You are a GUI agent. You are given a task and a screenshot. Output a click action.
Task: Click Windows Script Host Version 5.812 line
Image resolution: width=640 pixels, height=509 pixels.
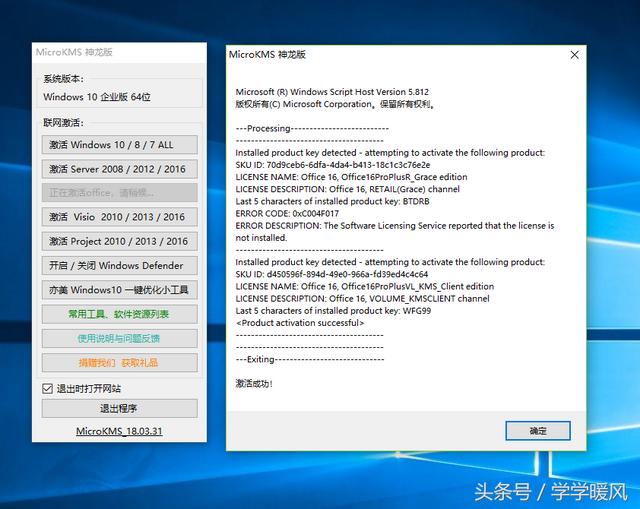pos(332,92)
